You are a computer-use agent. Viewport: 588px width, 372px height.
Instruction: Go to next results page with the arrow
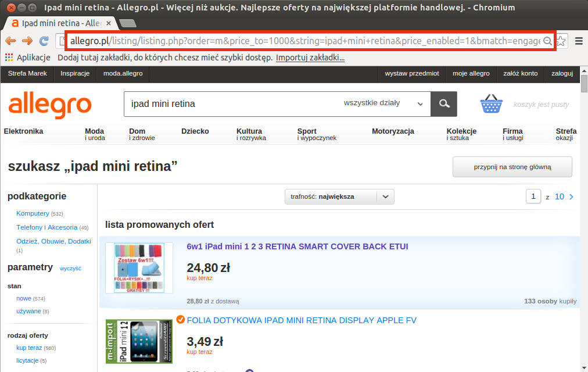pyautogui.click(x=572, y=197)
